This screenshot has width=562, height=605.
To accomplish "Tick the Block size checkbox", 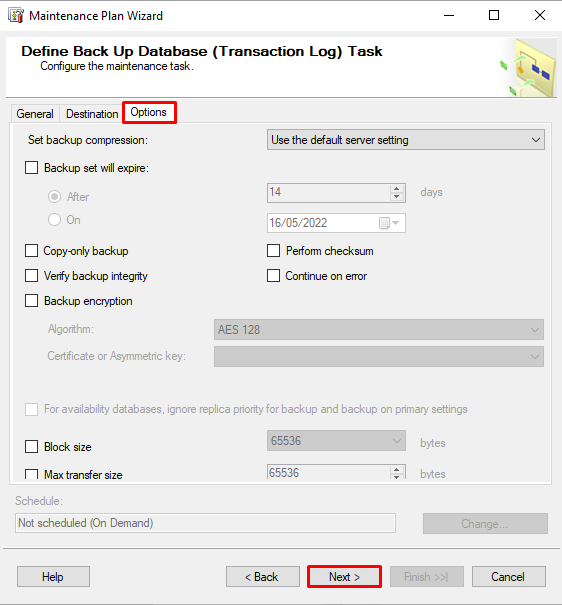I will pos(32,447).
